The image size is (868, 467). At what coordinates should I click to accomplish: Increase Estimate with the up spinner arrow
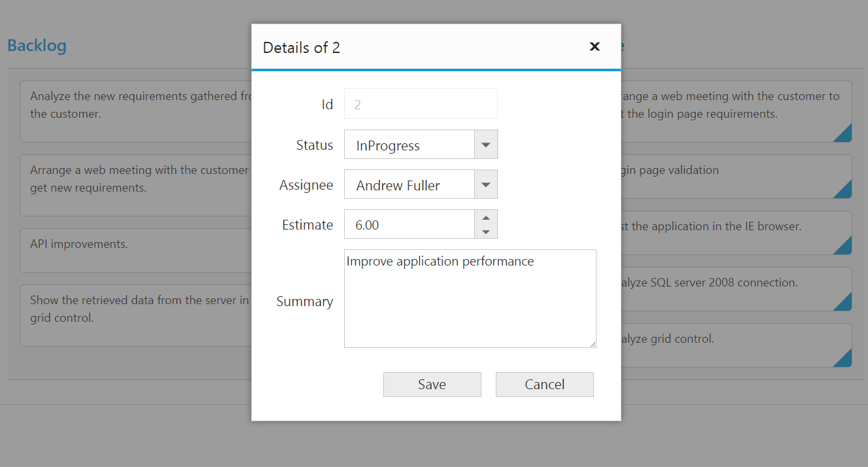pyautogui.click(x=485, y=218)
